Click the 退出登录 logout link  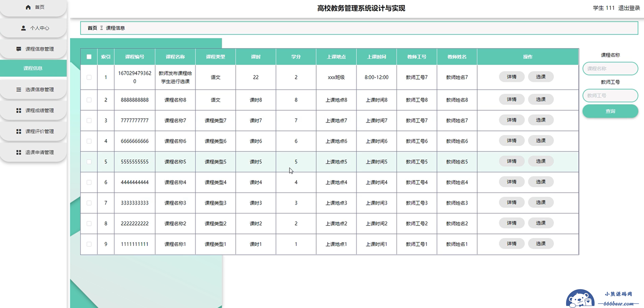[x=629, y=8]
